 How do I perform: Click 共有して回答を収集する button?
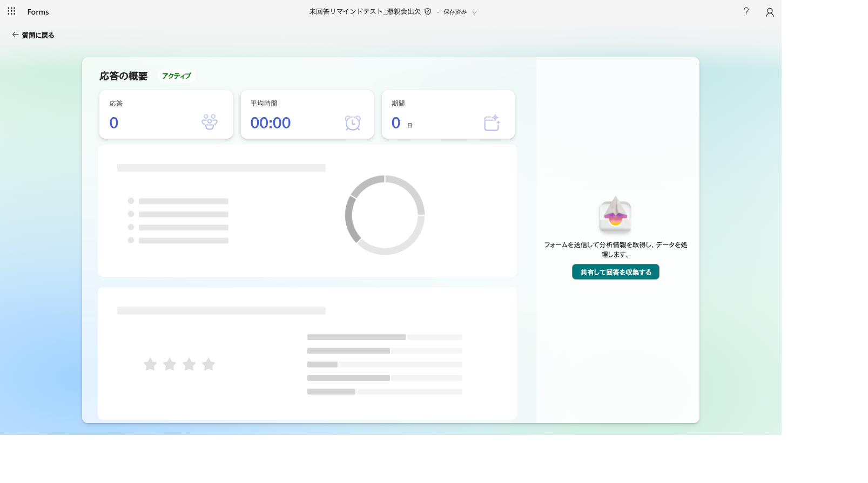(616, 272)
